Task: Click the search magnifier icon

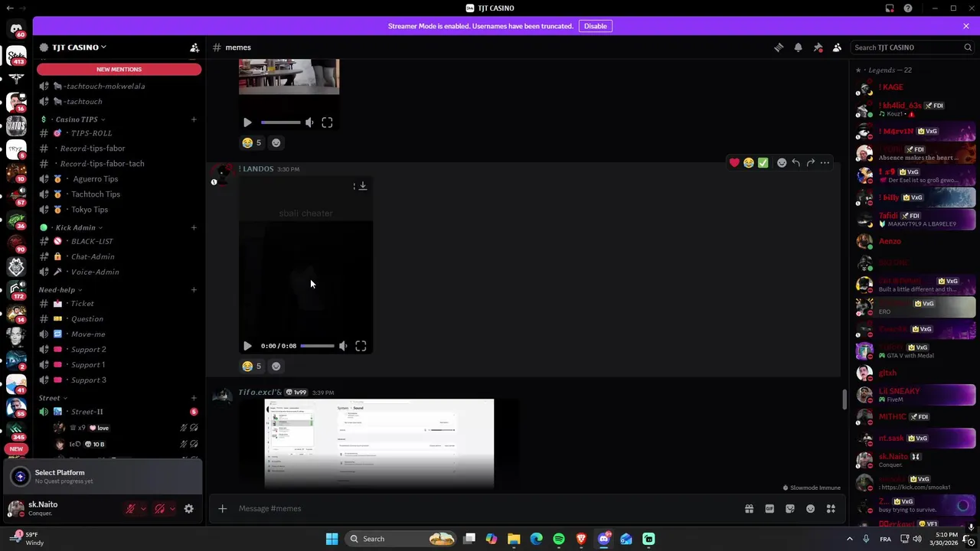Action: click(x=968, y=47)
